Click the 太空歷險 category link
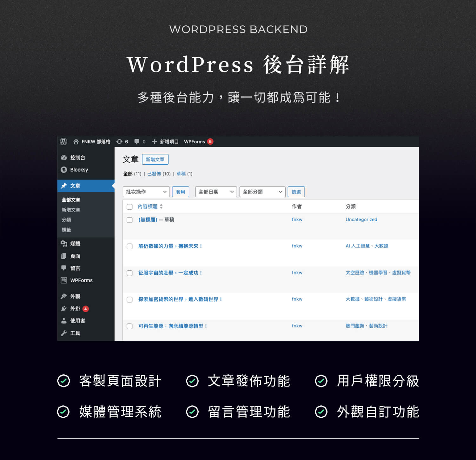476x460 pixels. [x=355, y=273]
